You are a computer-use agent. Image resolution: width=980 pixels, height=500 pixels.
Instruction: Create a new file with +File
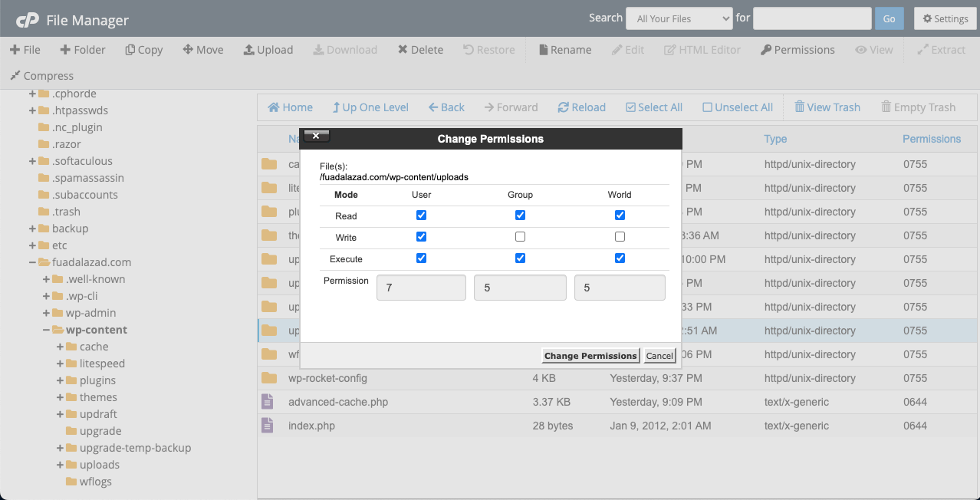25,50
